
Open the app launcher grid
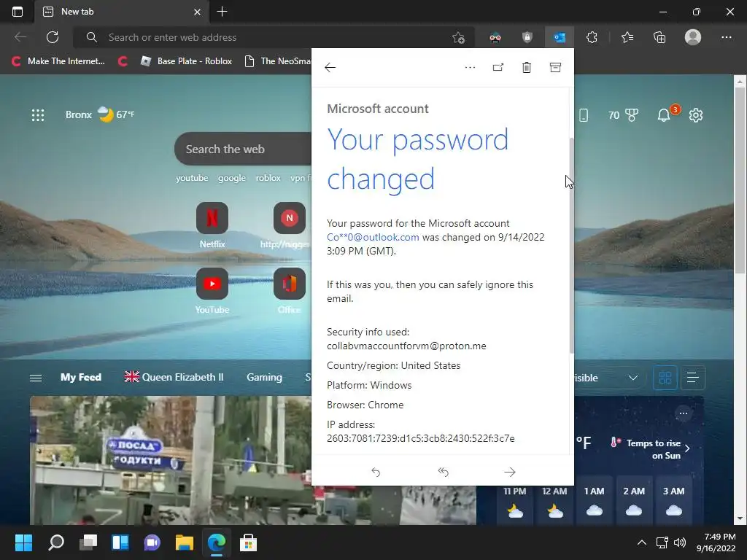tap(38, 114)
